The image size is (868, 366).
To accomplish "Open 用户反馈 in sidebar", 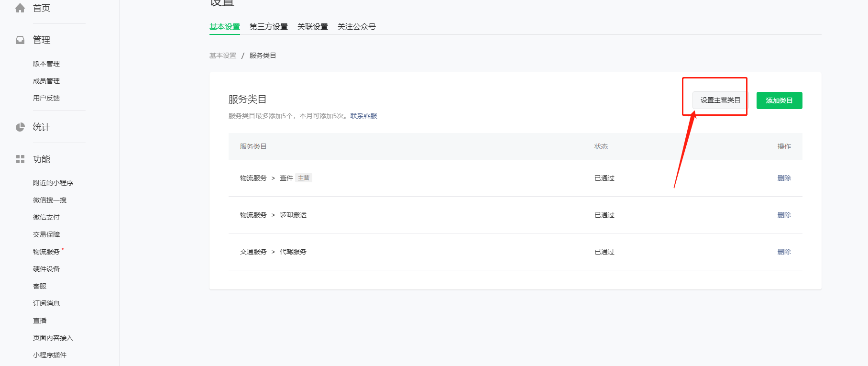I will 46,98.
